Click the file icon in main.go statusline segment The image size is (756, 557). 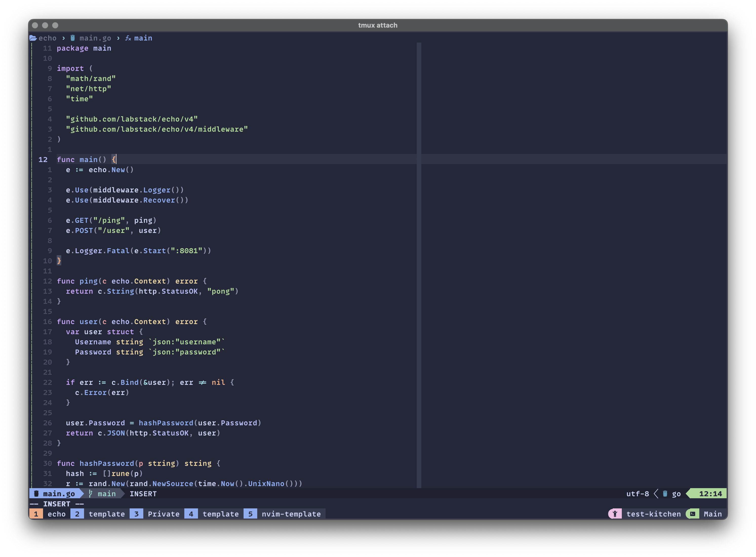(x=36, y=494)
